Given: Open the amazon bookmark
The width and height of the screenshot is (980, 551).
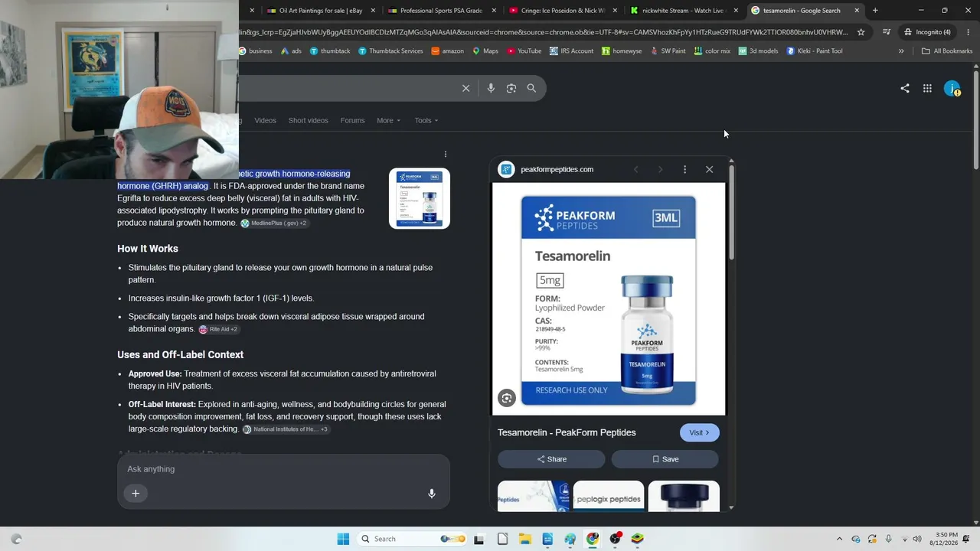Looking at the screenshot, I should point(447,51).
